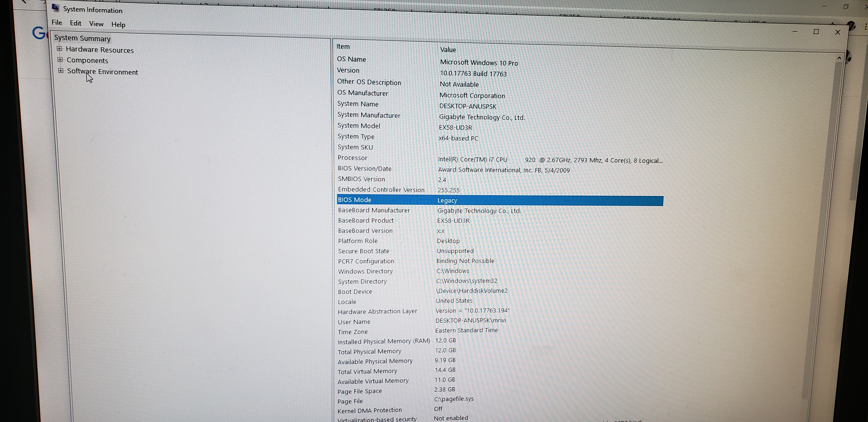Viewport: 868px width, 422px height.
Task: Click the highlighted BIOS Mode row
Action: pyautogui.click(x=500, y=200)
